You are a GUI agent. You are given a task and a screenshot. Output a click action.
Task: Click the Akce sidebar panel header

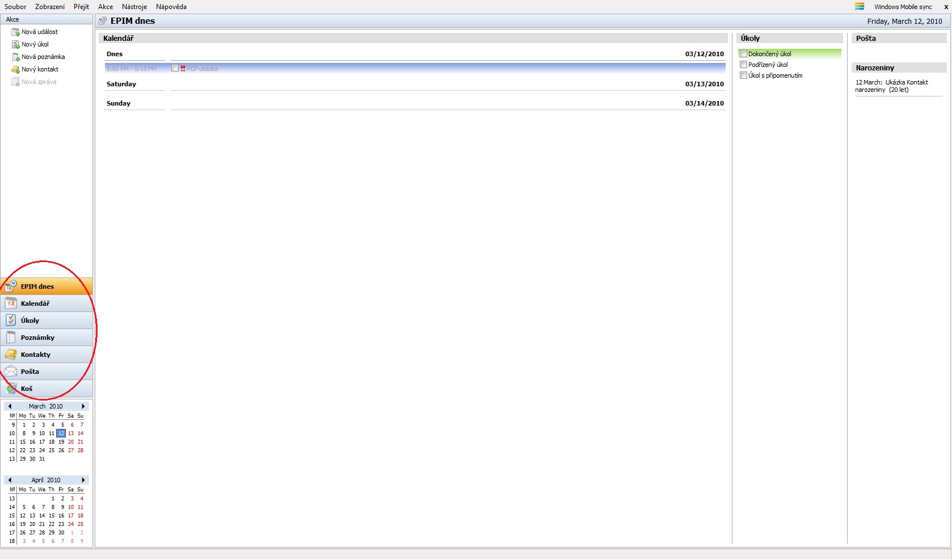point(47,19)
